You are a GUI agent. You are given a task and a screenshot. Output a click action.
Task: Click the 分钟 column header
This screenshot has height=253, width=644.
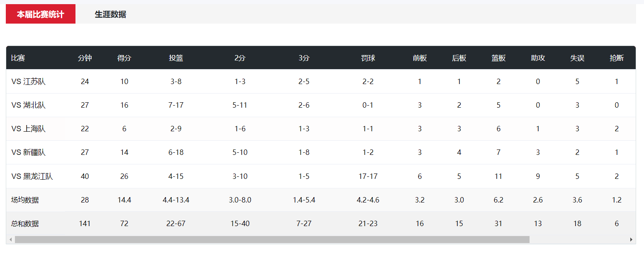coord(85,58)
